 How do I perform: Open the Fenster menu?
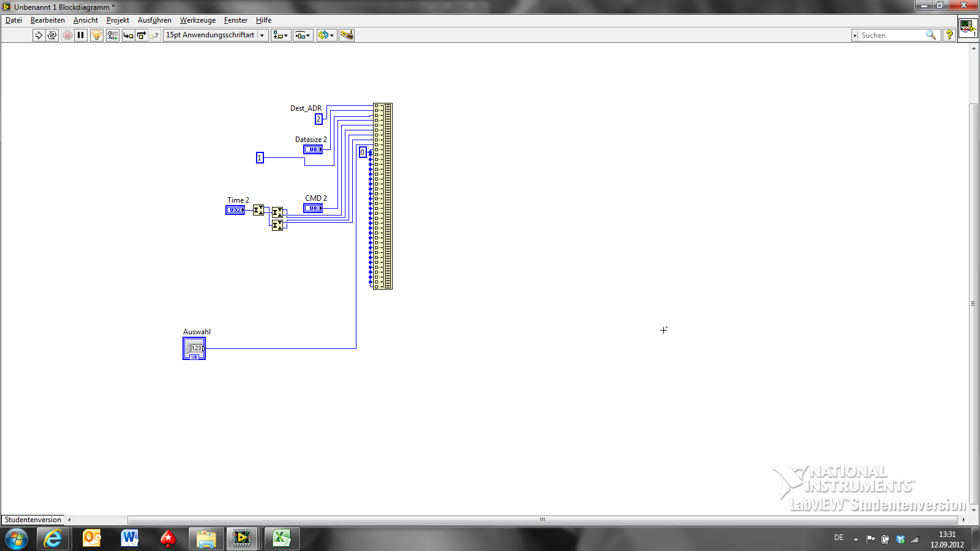pyautogui.click(x=236, y=20)
